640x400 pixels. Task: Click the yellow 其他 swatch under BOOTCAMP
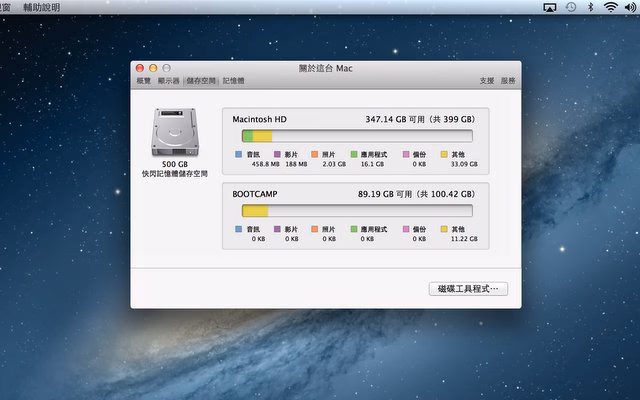click(444, 229)
